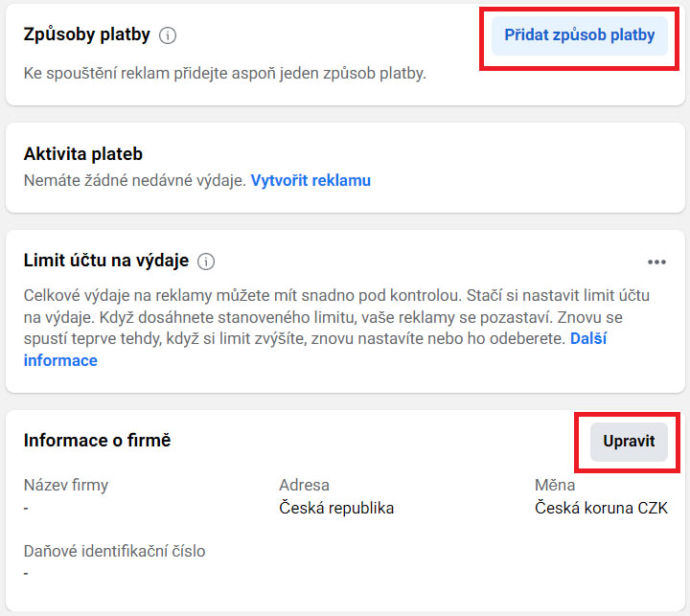Select the Česká republika address value

click(x=336, y=508)
